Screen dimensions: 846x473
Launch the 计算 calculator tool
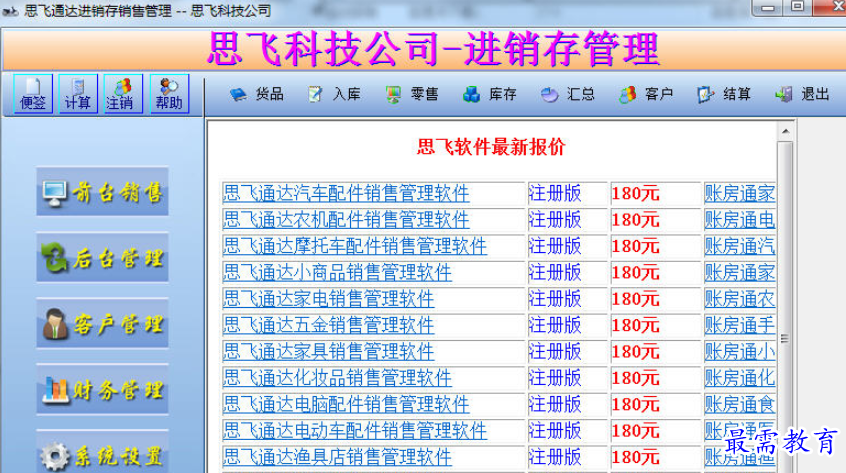[78, 94]
